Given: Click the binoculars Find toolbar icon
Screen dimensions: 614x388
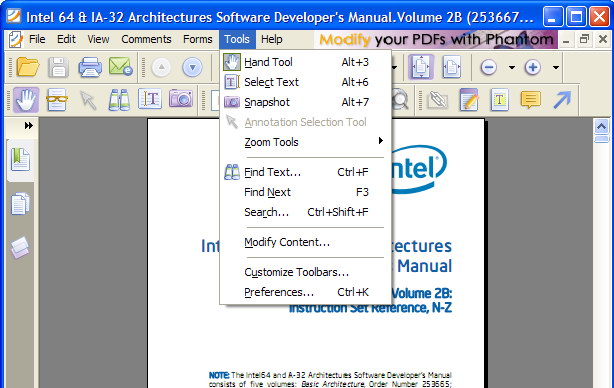Looking at the screenshot, I should tap(119, 100).
